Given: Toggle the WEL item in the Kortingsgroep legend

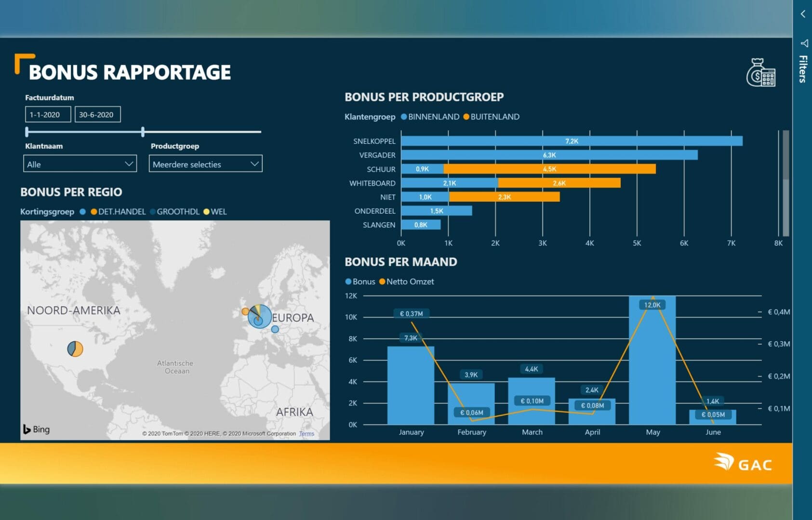Looking at the screenshot, I should coord(220,211).
